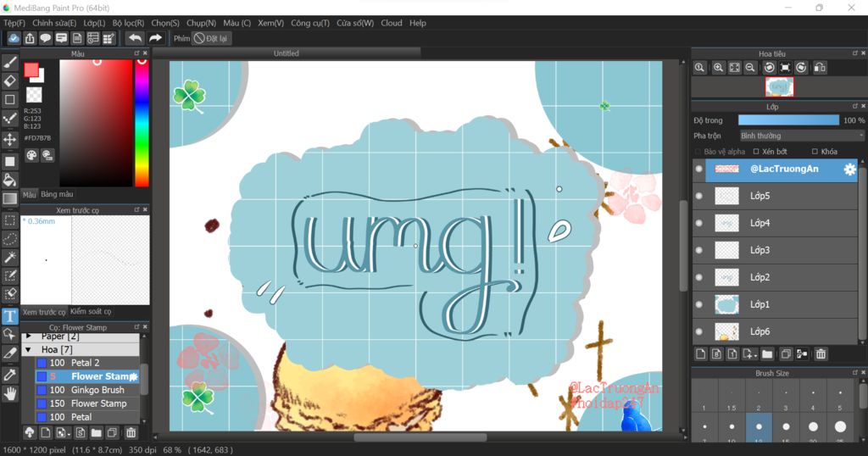
Task: Open the Pha trộn blend mode dropdown
Action: point(801,136)
